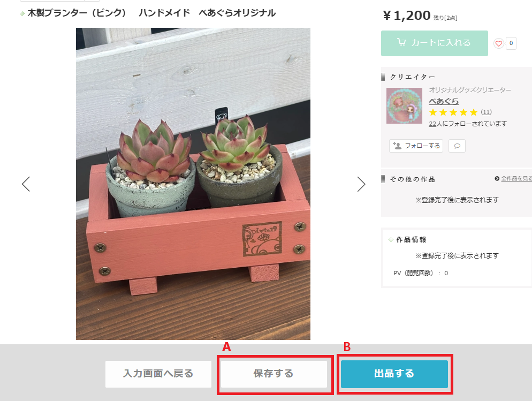Viewport: 532px width, 401px height.
Task: Click the star rating icons
Action: click(x=453, y=112)
